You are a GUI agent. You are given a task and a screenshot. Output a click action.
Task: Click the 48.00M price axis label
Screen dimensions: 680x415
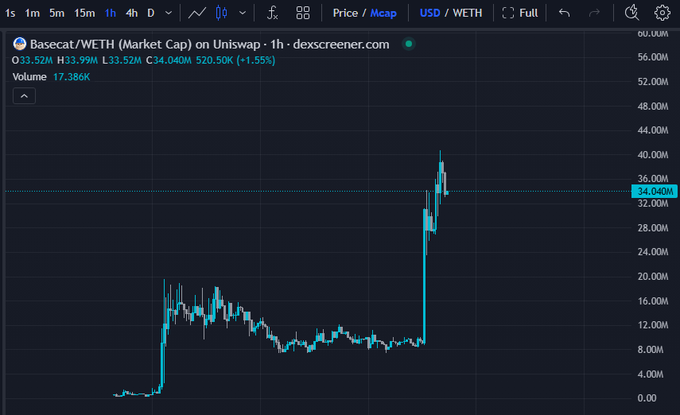click(653, 106)
